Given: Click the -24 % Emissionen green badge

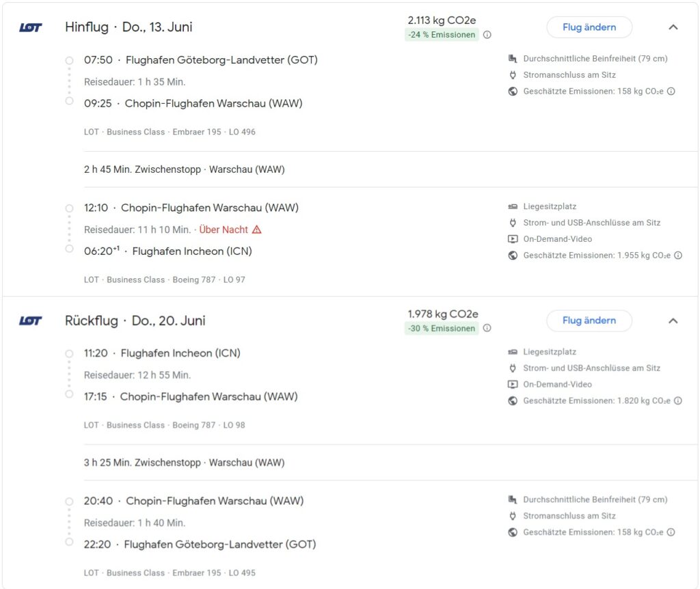Looking at the screenshot, I should pos(442,35).
